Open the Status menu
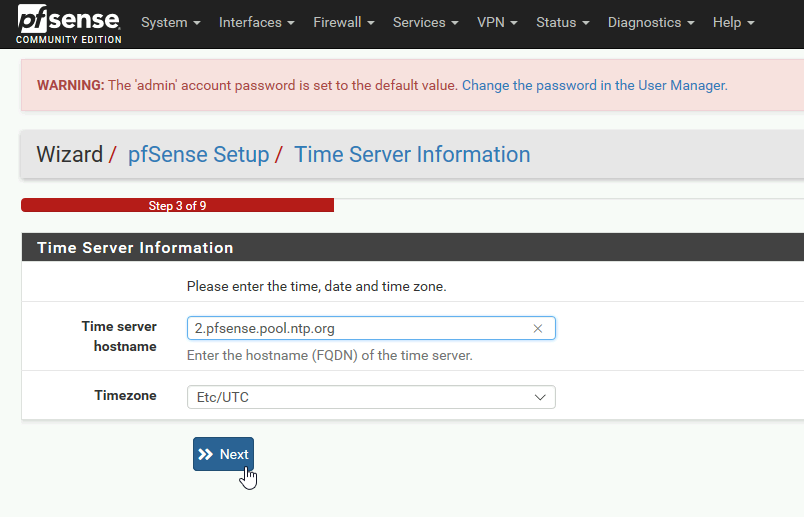This screenshot has width=804, height=517. 562,23
